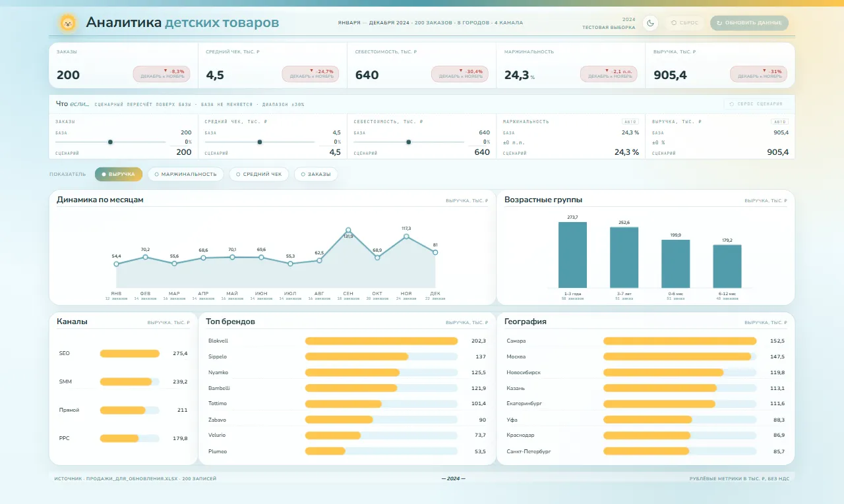Screen dimensions: 844x504
Task: Click the Себестоимость scenario slider handle
Action: coord(409,142)
